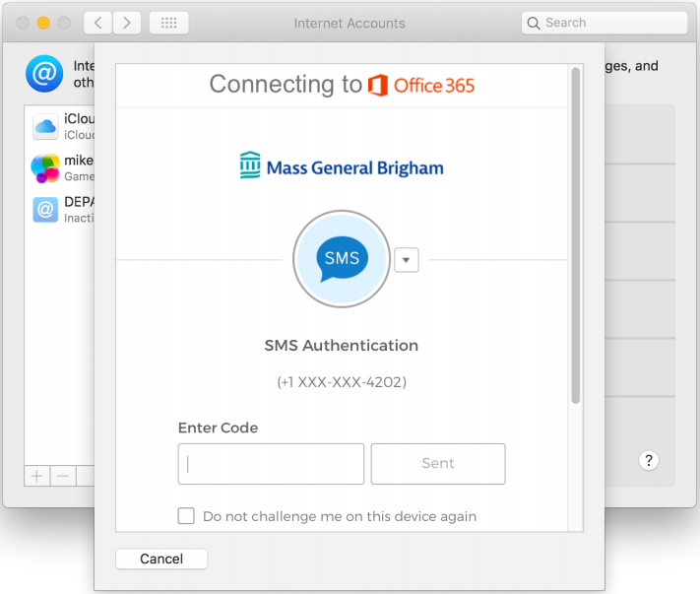The width and height of the screenshot is (700, 594).
Task: Click the Forward arrow in the toolbar
Action: (x=127, y=23)
